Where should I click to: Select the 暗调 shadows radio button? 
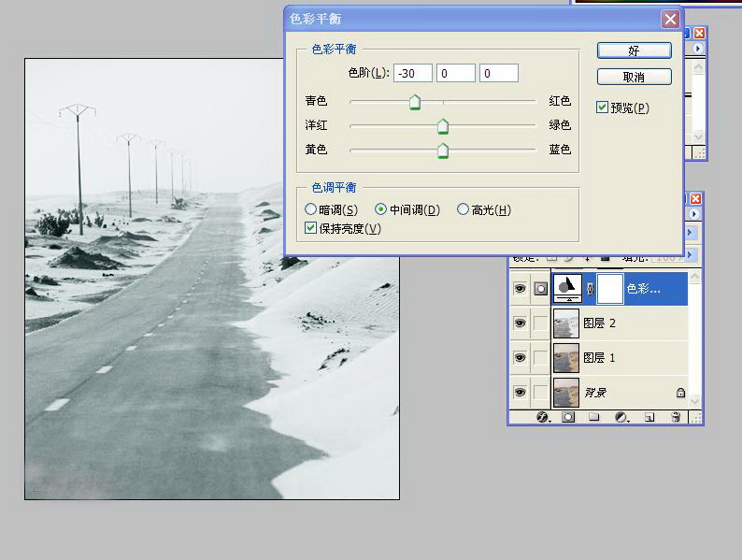click(311, 210)
